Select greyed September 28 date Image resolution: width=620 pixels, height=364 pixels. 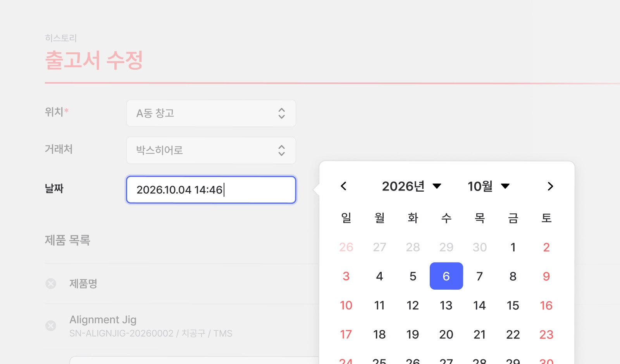(413, 247)
